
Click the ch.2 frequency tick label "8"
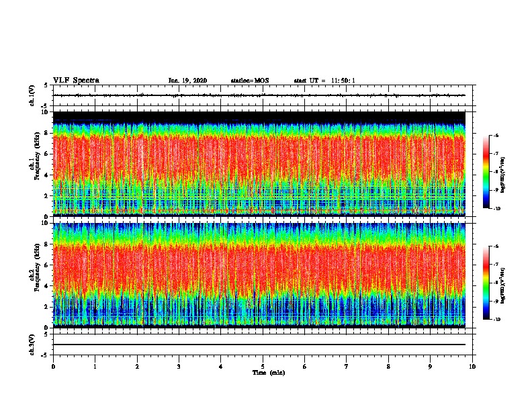46,244
